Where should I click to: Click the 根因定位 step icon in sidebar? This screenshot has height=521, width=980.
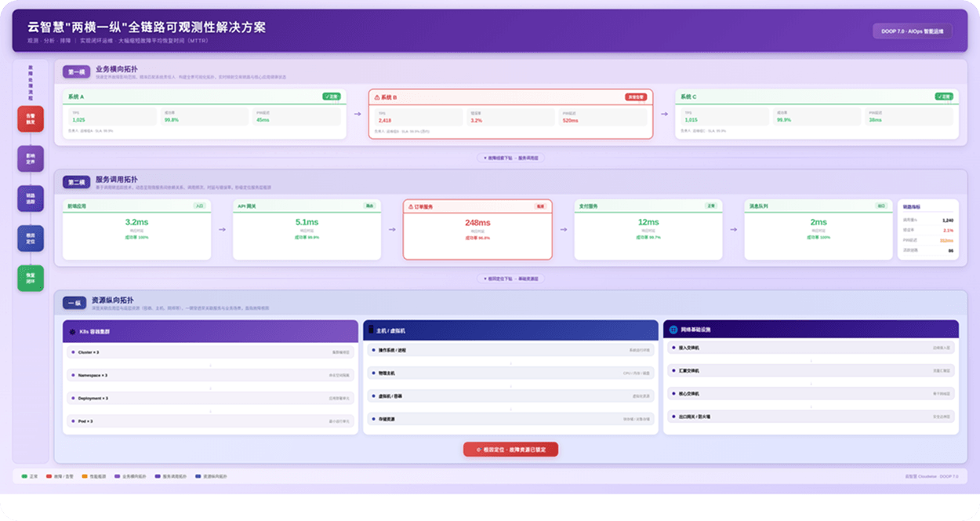point(30,238)
